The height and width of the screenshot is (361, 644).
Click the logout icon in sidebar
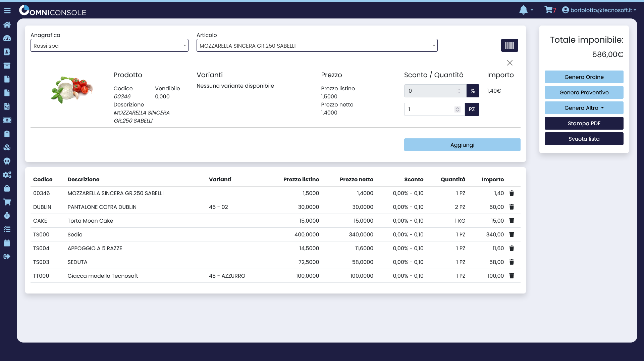pos(7,257)
